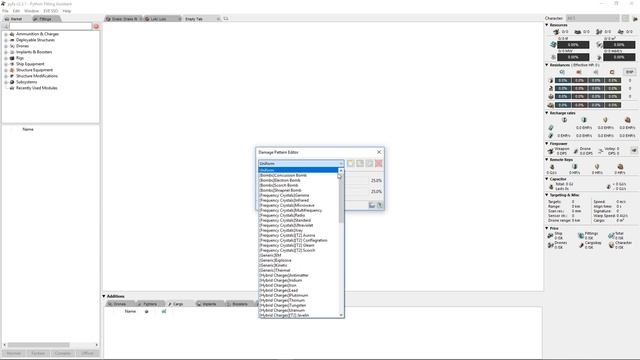The image size is (640, 360).
Task: Click the firepower toggle icon beside Volley
Action: (634, 151)
